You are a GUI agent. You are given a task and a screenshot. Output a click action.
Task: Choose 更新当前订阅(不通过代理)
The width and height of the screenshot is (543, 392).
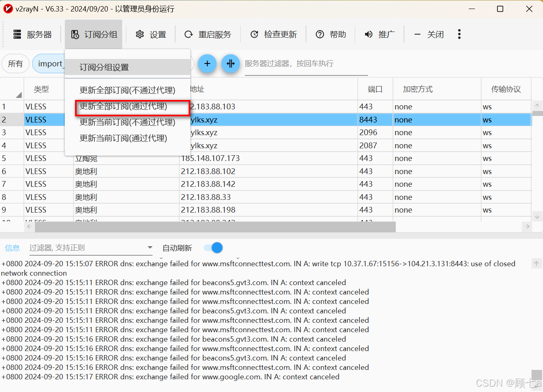128,122
